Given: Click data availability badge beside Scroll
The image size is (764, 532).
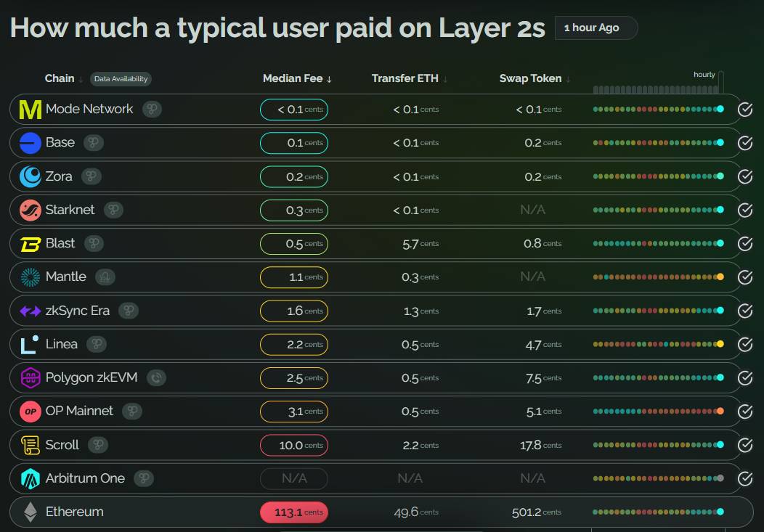Looking at the screenshot, I should (98, 445).
